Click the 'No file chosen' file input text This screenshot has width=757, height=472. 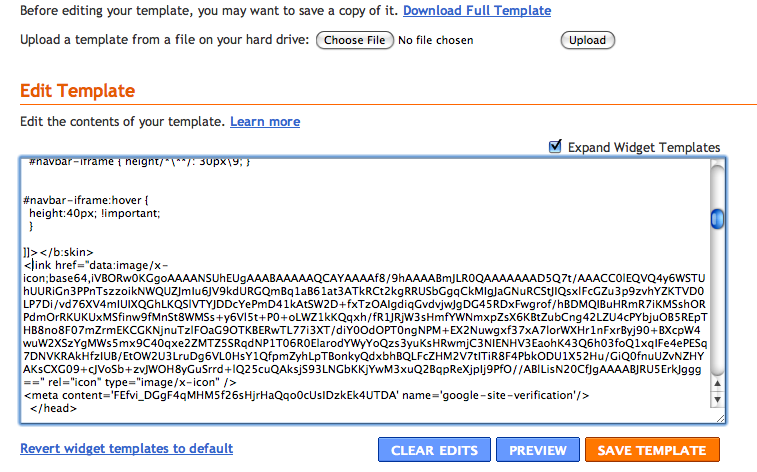[x=435, y=41]
